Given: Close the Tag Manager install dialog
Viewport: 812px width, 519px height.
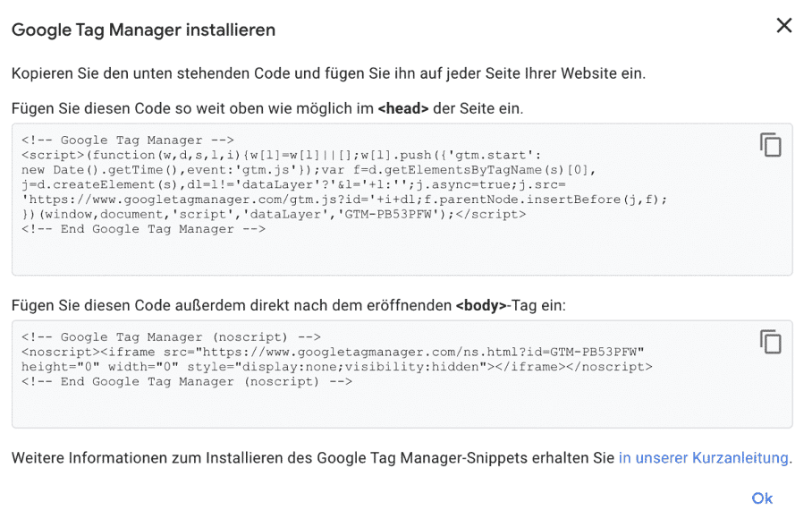Looking at the screenshot, I should click(x=784, y=25).
